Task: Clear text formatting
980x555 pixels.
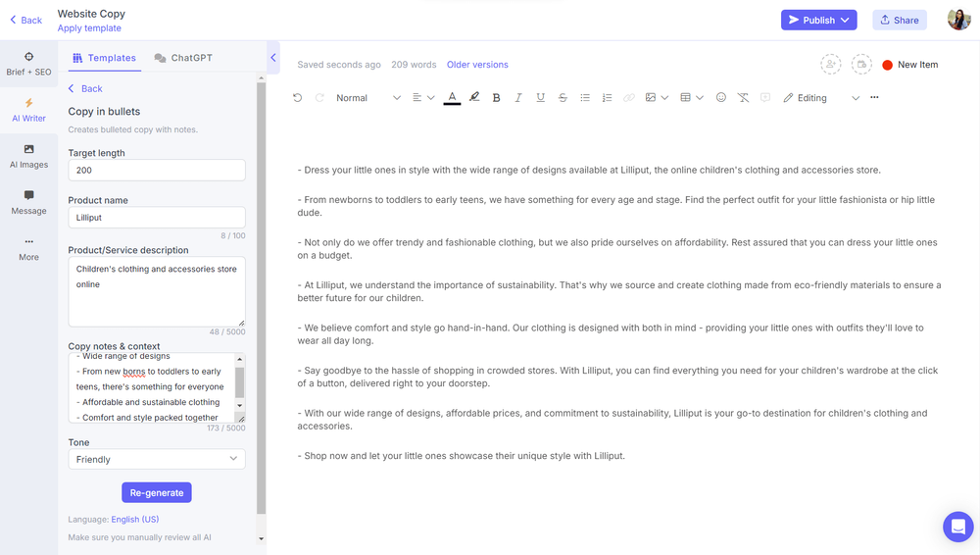Action: (x=743, y=98)
